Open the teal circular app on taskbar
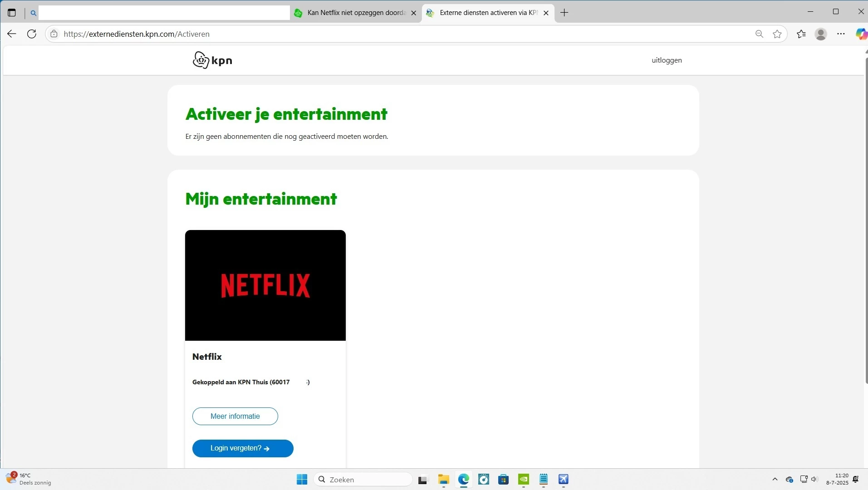 click(484, 480)
